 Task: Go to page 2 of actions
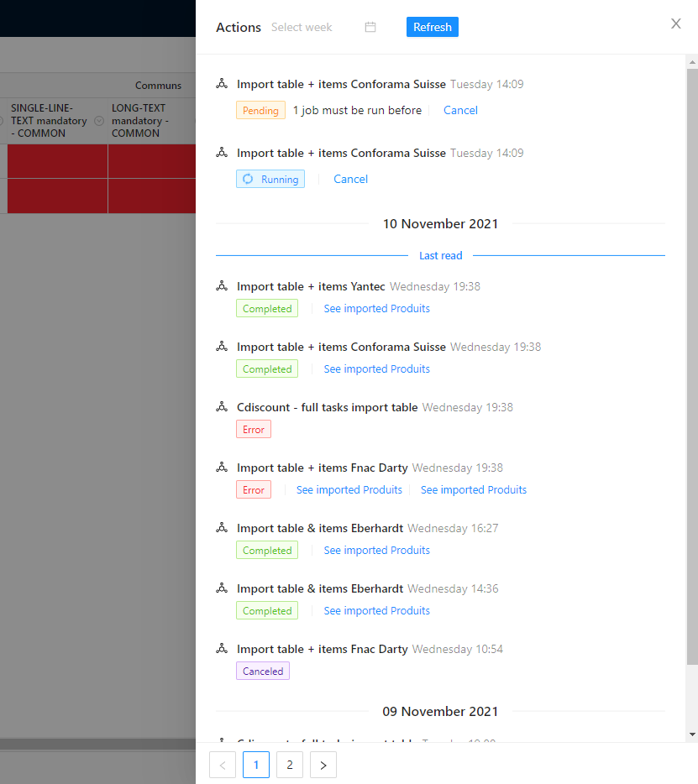pos(290,765)
